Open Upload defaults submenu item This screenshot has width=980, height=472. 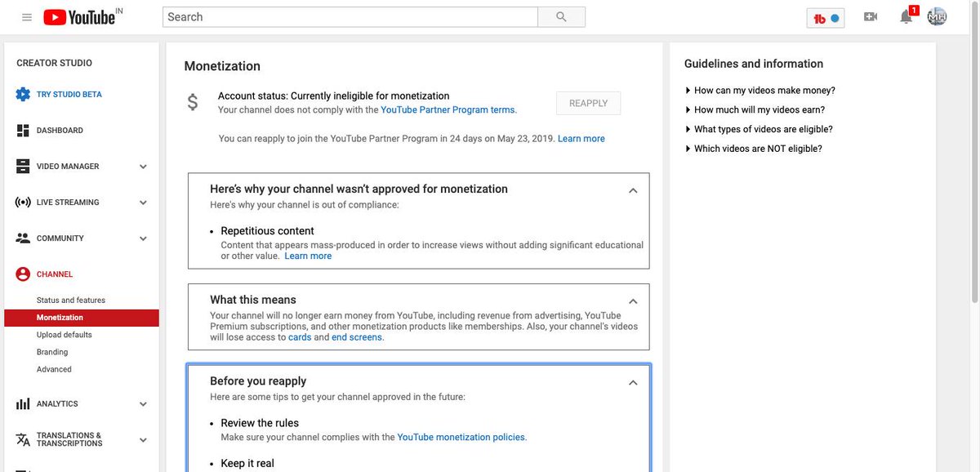[65, 335]
